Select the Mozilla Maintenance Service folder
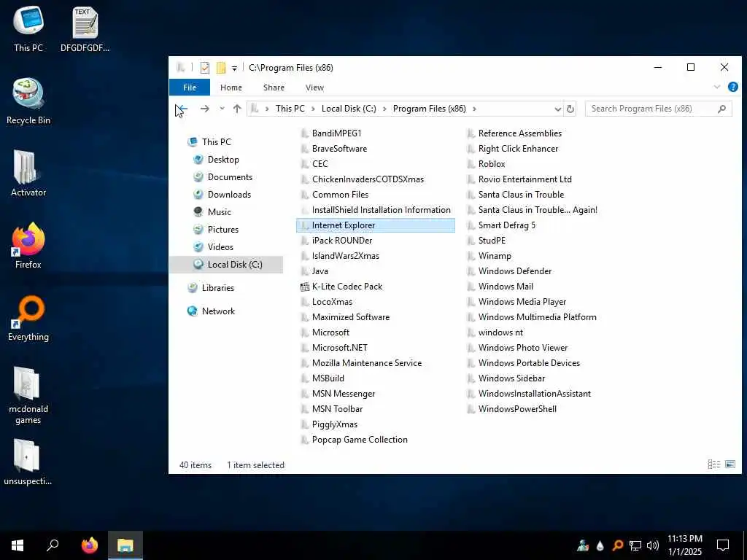 point(362,363)
